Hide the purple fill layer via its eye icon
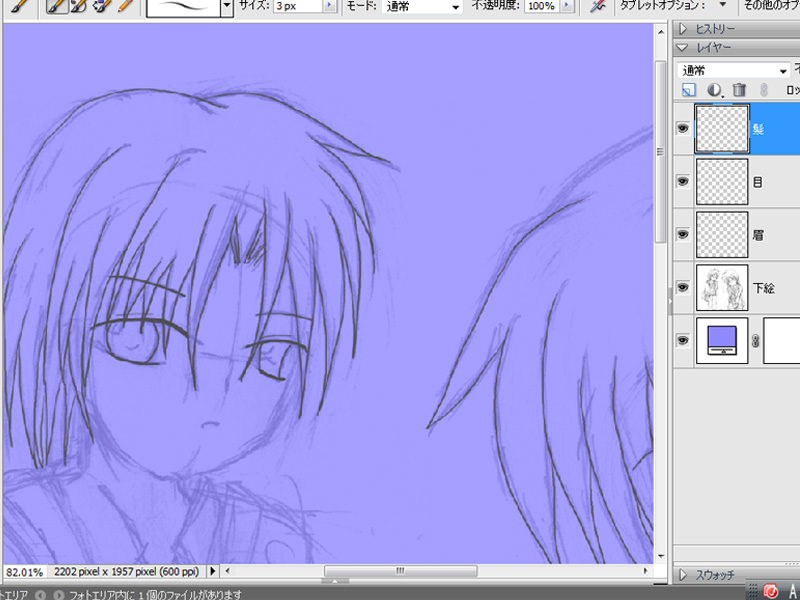 pyautogui.click(x=683, y=341)
